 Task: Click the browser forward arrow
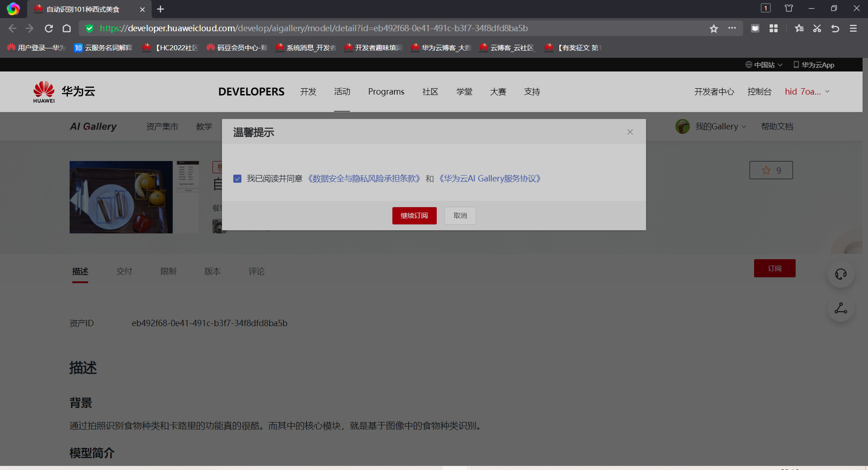(x=30, y=28)
